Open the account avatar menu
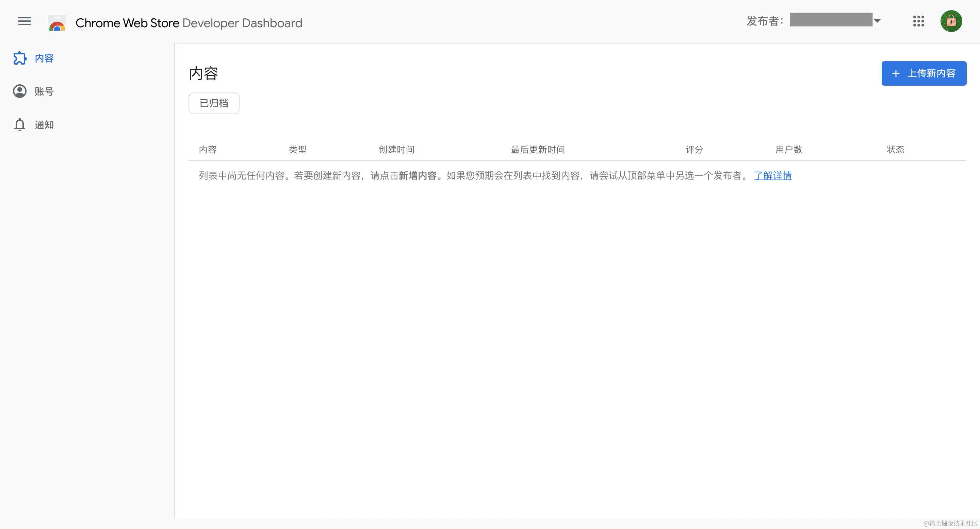 pos(951,21)
